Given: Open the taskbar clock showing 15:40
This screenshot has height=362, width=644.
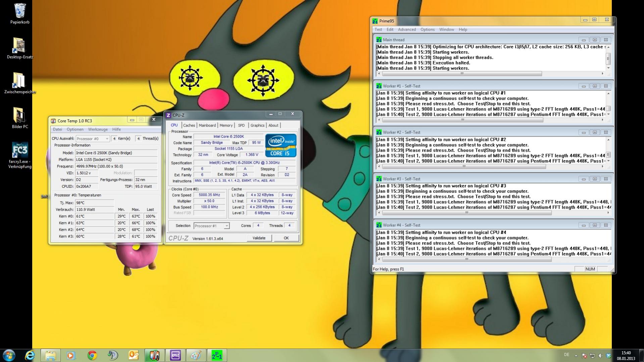Looking at the screenshot, I should 626,356.
